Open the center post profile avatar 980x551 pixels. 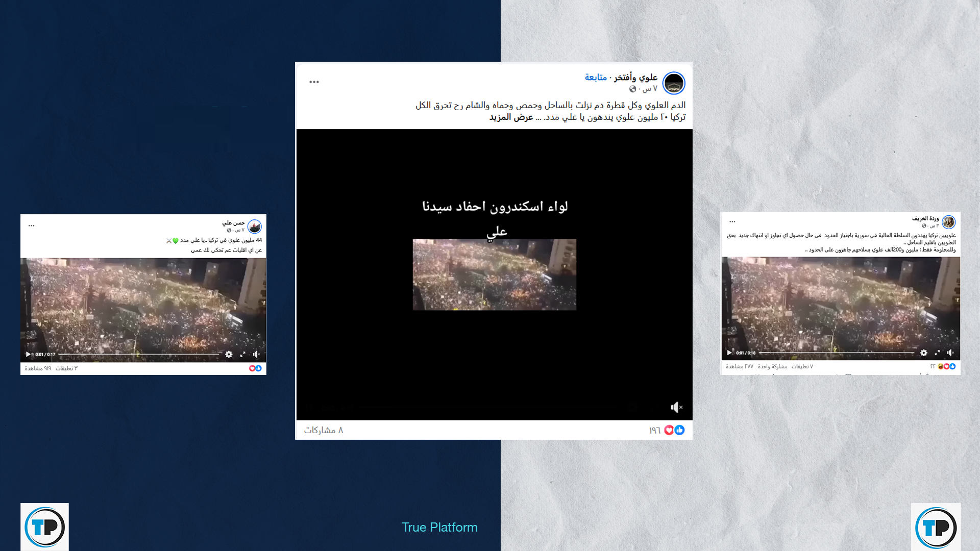click(673, 83)
